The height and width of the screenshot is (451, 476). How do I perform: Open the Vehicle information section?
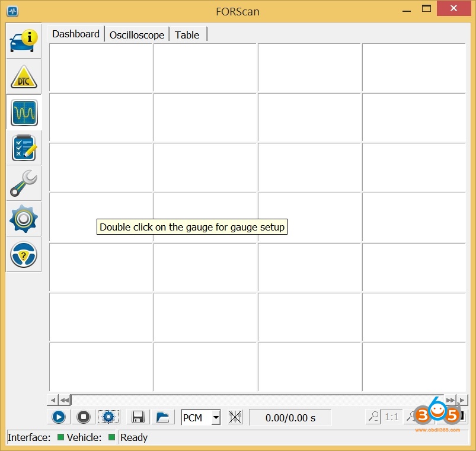[24, 41]
